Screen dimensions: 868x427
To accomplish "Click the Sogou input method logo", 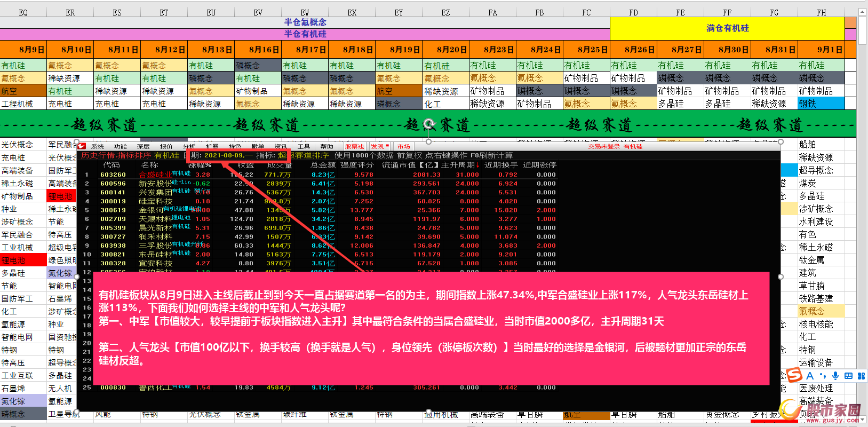I will 795,375.
